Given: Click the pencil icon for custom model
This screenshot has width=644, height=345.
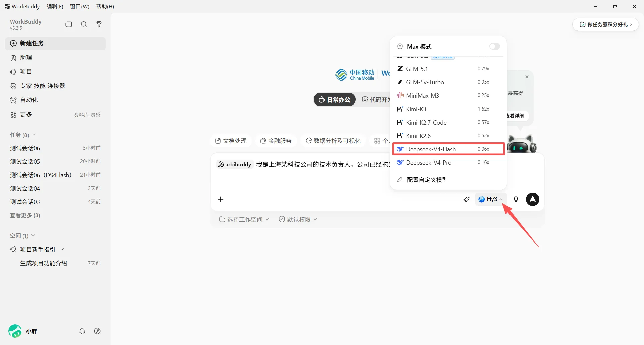Looking at the screenshot, I should point(400,180).
